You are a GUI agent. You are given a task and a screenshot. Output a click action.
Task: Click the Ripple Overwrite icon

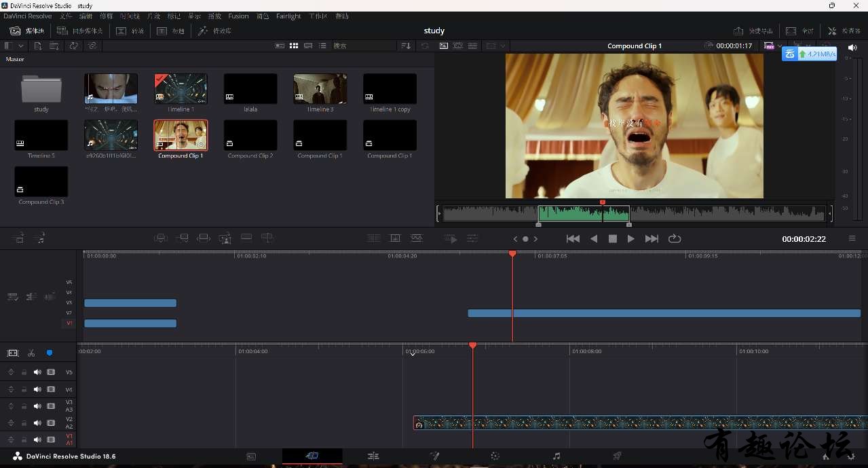(x=204, y=238)
